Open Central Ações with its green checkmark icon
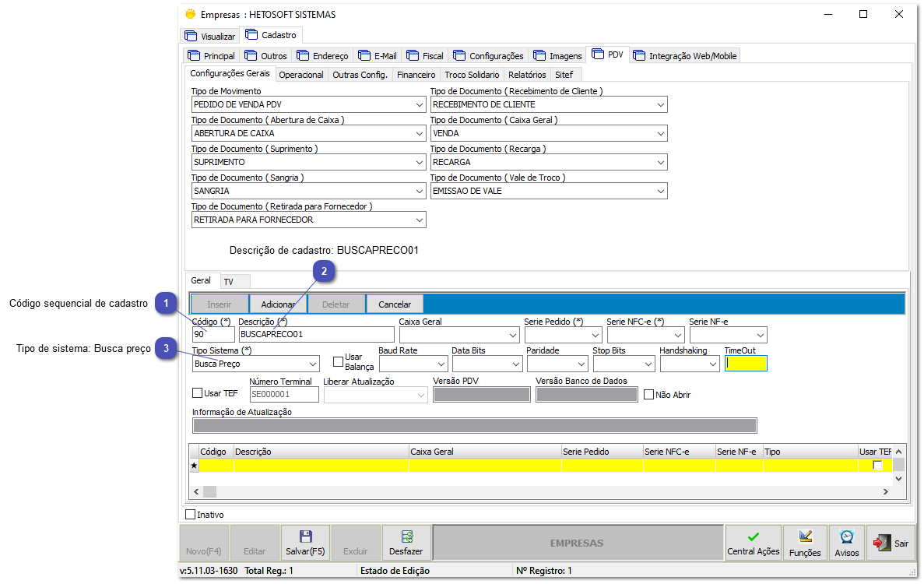The height and width of the screenshot is (584, 924). [753, 536]
